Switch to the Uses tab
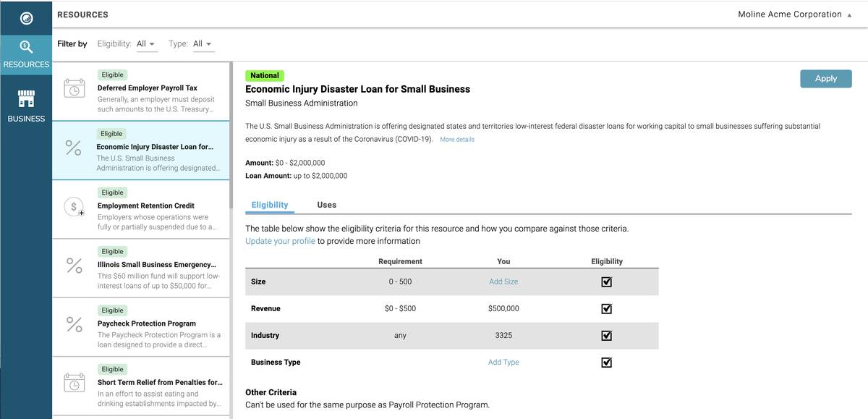Image resolution: width=868 pixels, height=419 pixels. pyautogui.click(x=326, y=205)
